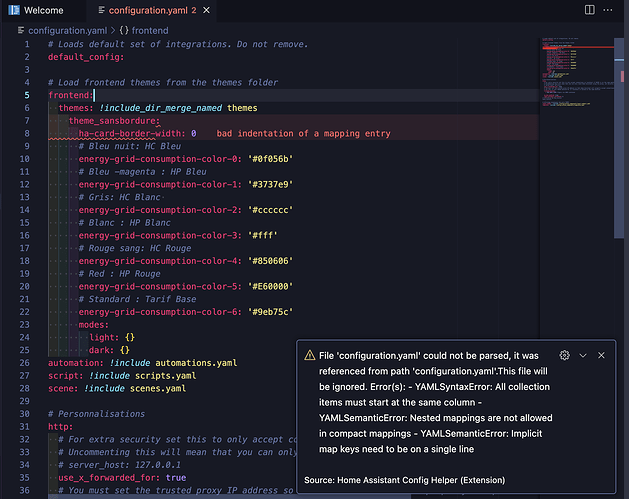Viewport: 629px width, 499px height.
Task: Click the light key on line 24
Action: pos(104,337)
